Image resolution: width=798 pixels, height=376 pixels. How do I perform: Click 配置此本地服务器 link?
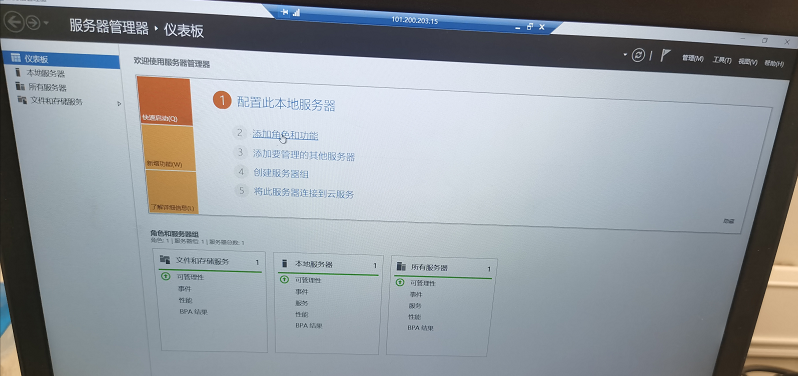tap(286, 105)
